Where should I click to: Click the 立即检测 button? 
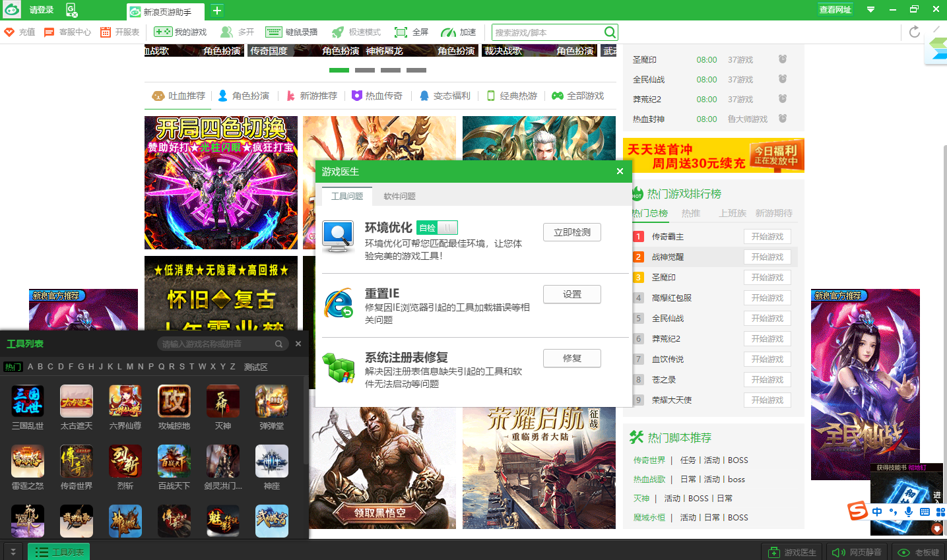click(571, 232)
